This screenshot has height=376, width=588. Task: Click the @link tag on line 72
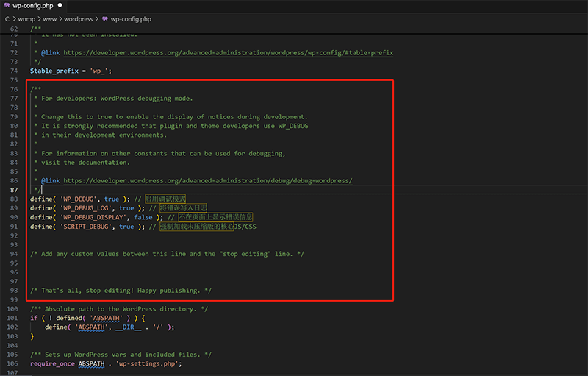(x=50, y=53)
